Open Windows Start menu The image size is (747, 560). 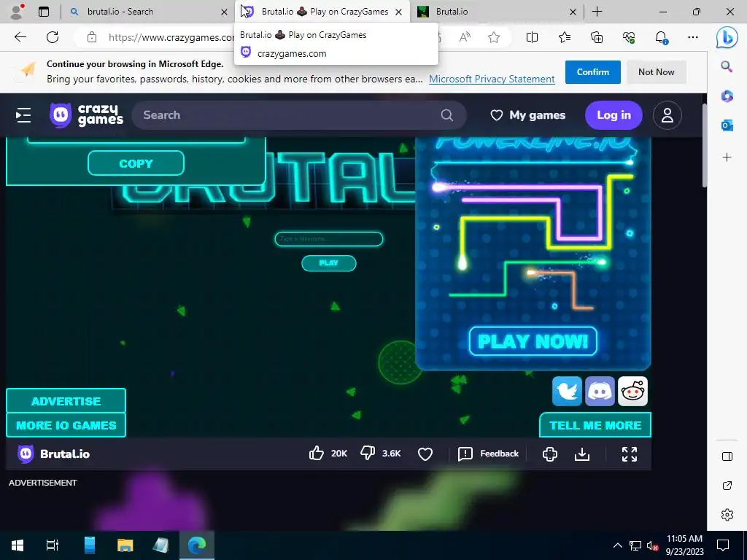(x=18, y=545)
